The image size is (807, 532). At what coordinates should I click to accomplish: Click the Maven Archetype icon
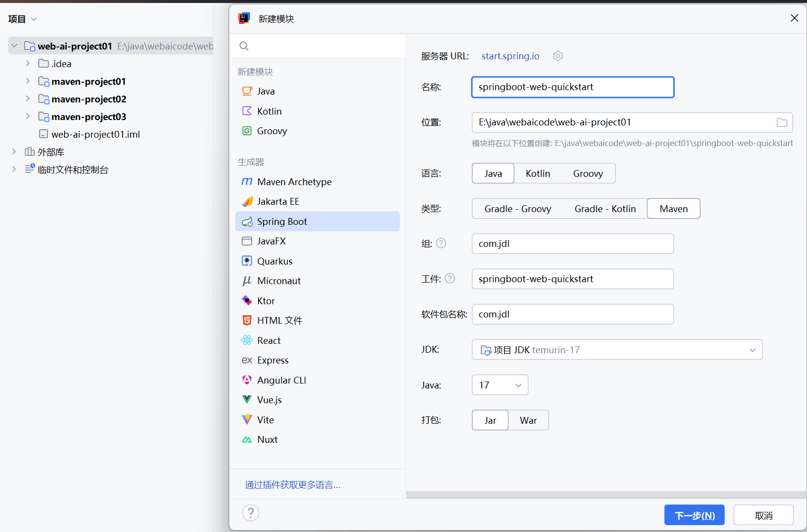pos(247,182)
